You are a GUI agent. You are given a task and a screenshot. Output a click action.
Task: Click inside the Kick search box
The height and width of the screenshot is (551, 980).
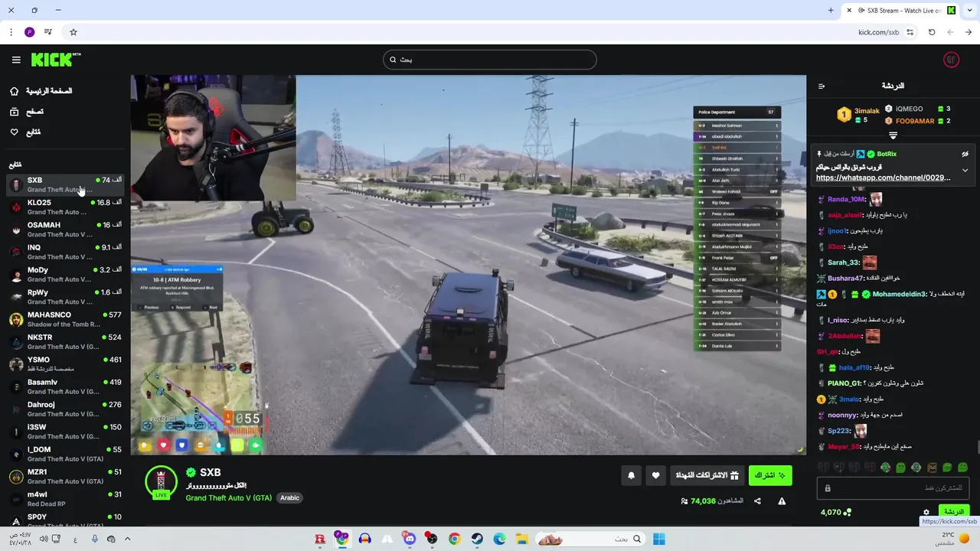(490, 60)
